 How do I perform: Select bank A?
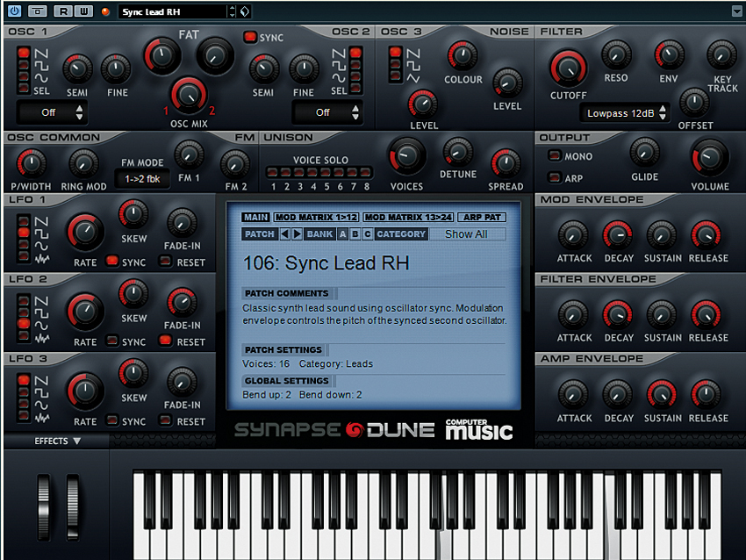pyautogui.click(x=342, y=233)
